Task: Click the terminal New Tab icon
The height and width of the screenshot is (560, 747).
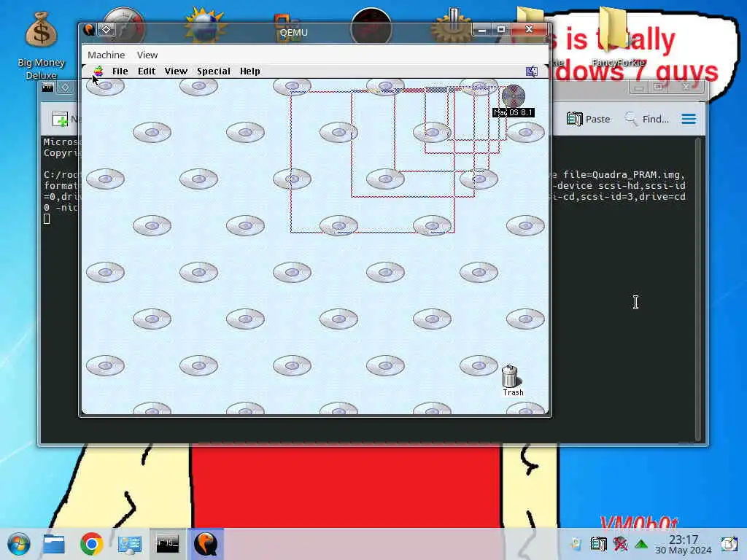Action: pos(60,119)
